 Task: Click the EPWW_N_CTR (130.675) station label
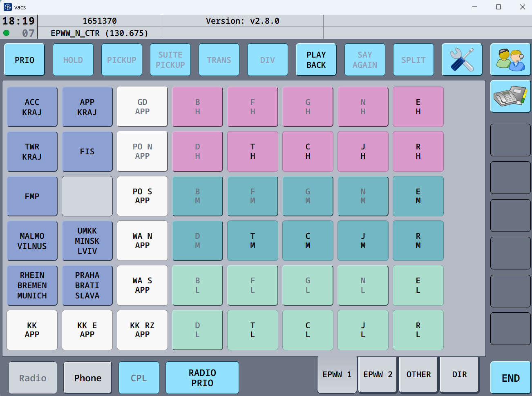point(100,33)
